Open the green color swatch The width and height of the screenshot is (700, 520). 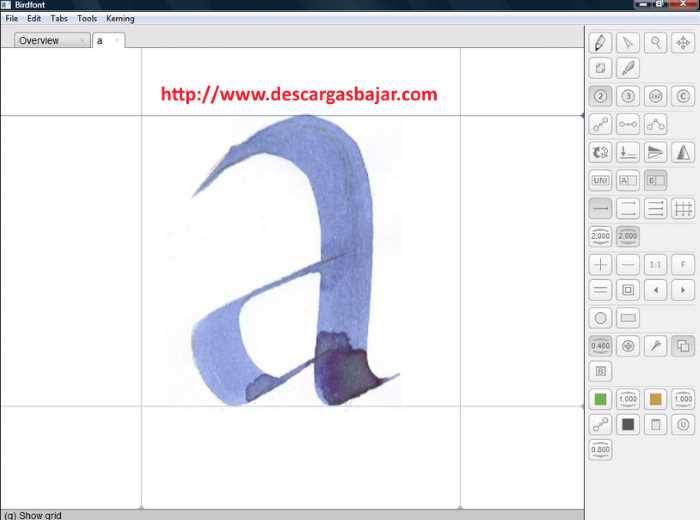(600, 399)
